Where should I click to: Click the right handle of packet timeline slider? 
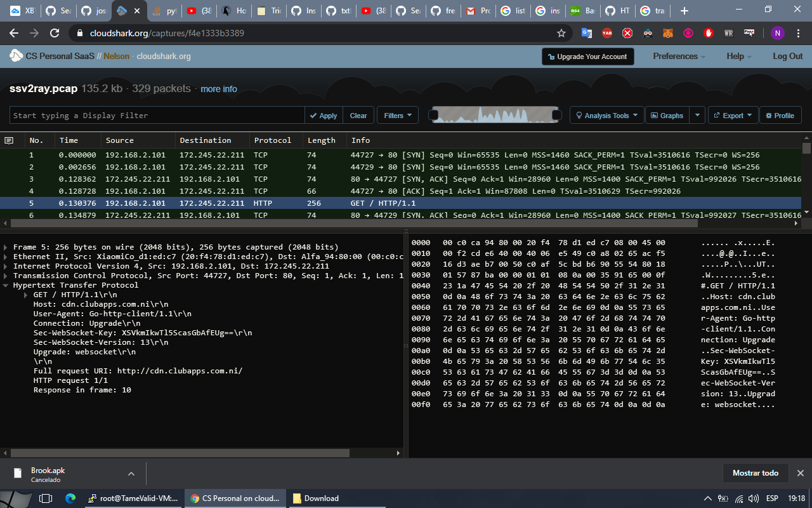click(557, 115)
